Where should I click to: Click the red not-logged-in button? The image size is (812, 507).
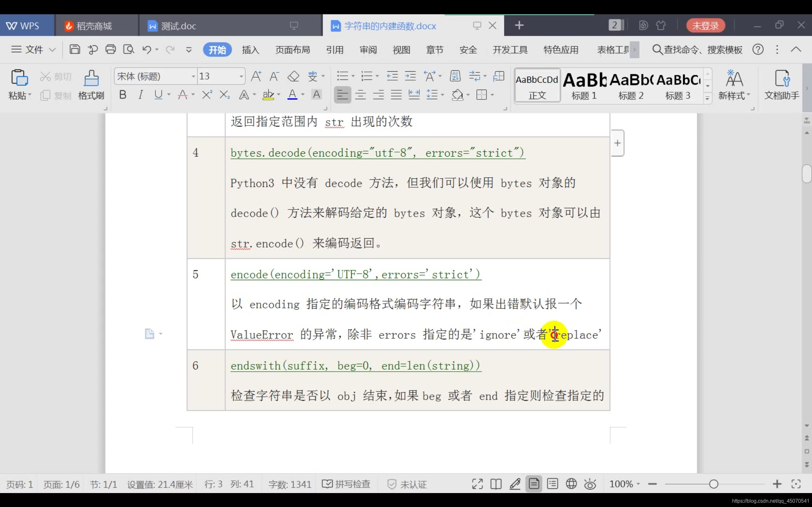(705, 25)
